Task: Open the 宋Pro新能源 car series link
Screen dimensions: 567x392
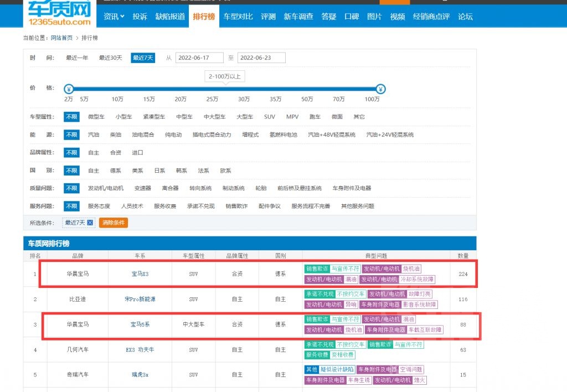Action: (x=140, y=300)
